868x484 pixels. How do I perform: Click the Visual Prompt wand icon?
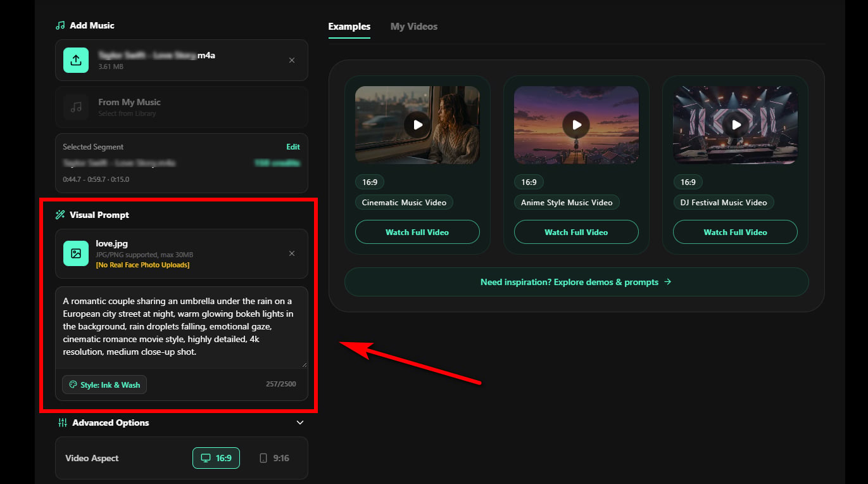click(x=60, y=215)
